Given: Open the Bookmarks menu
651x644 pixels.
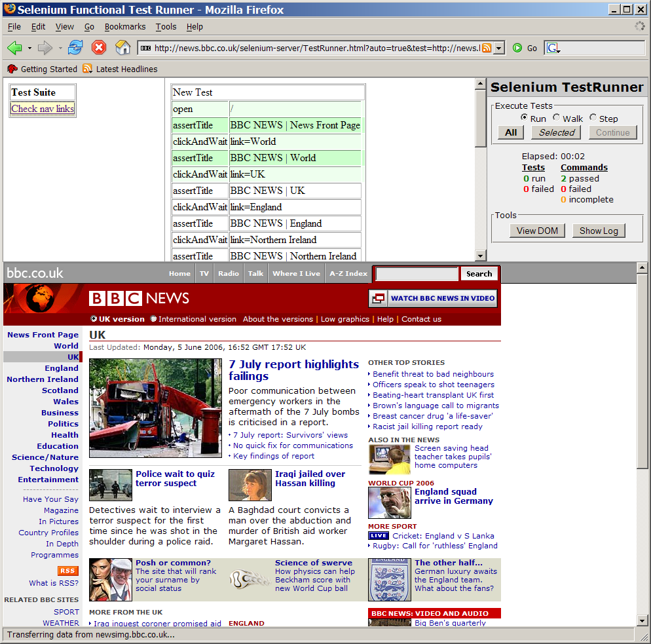Looking at the screenshot, I should 125,27.
